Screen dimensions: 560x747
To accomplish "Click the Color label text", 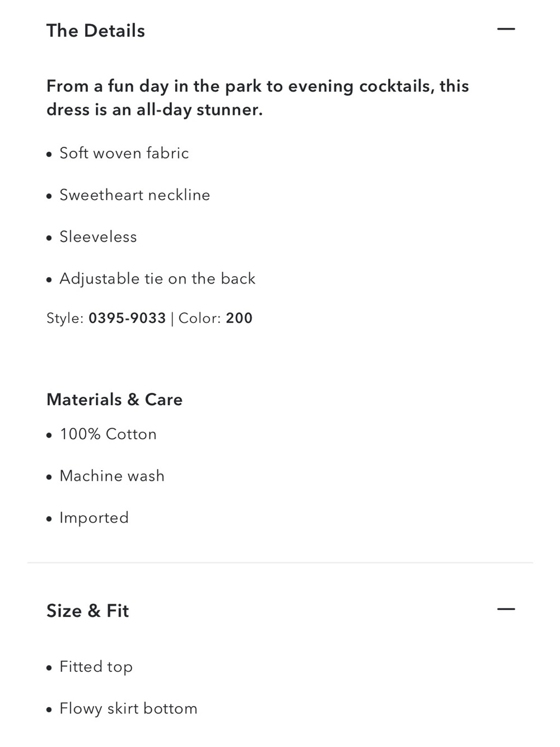I will [x=200, y=318].
